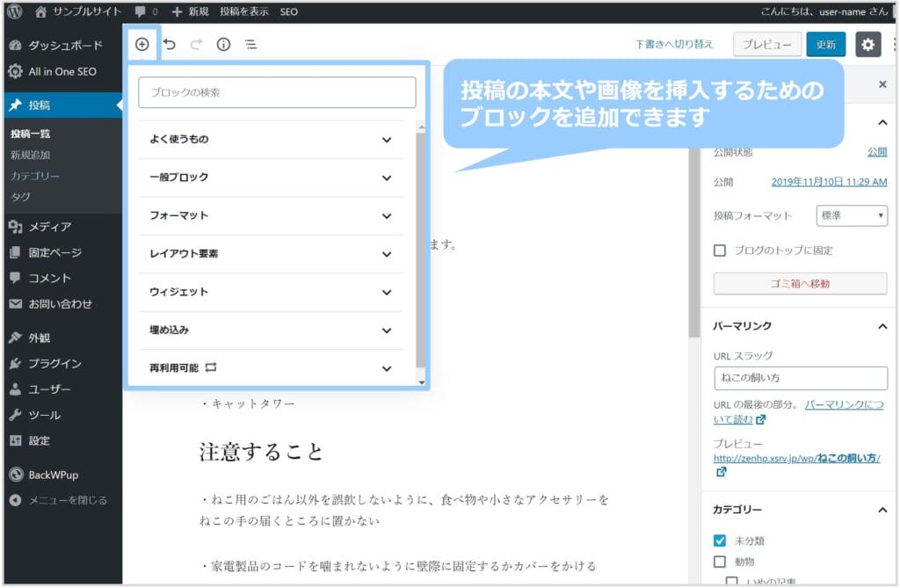This screenshot has height=588, width=900.
Task: Click the ブロックの検索 search field
Action: click(277, 92)
